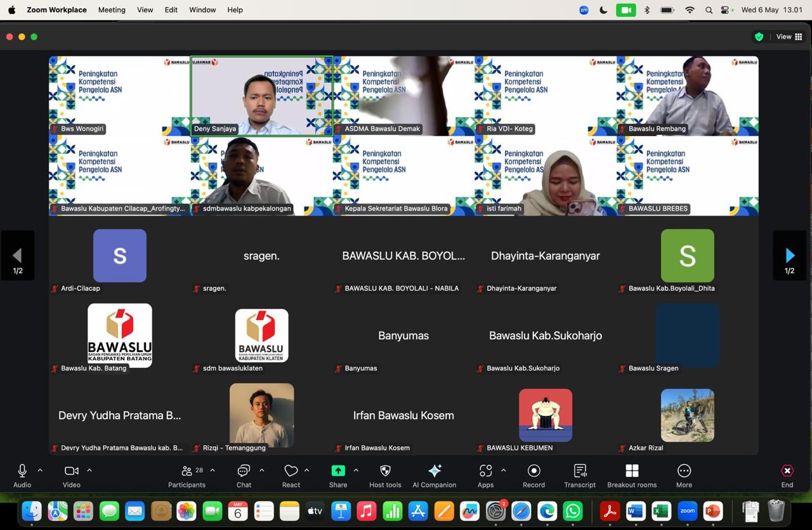
Task: Click the Bawaslu Kab.Boyolali_Dhita green avatar
Action: [688, 255]
